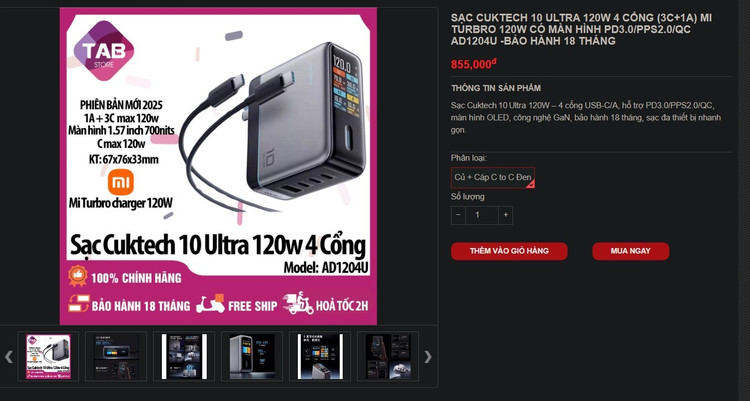
Task: Click the Free Ship scooter icon
Action: [x=210, y=303]
